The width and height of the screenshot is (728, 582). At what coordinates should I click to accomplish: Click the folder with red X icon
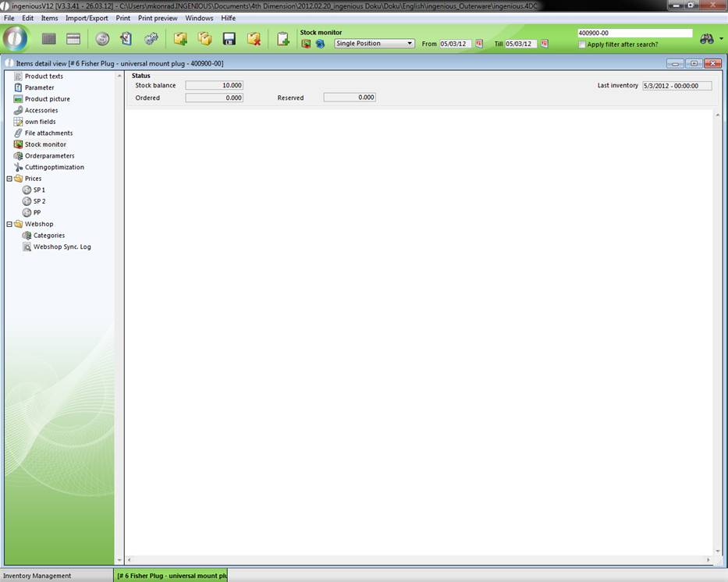[x=254, y=39]
